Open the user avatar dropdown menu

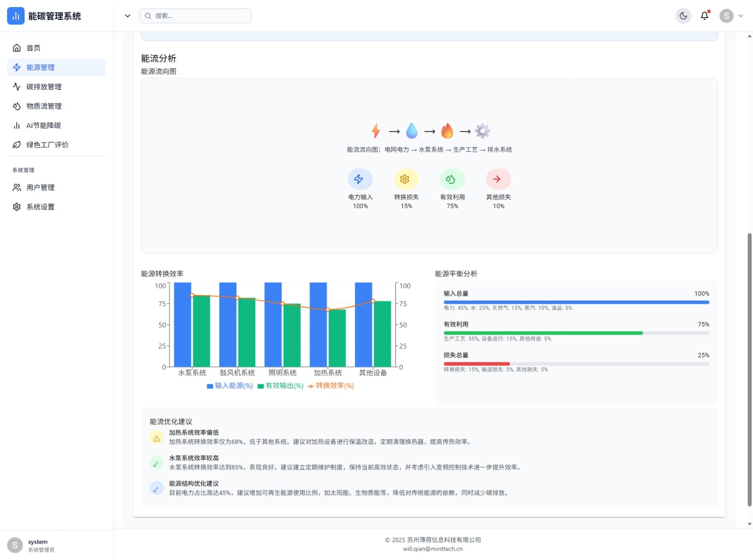click(731, 16)
